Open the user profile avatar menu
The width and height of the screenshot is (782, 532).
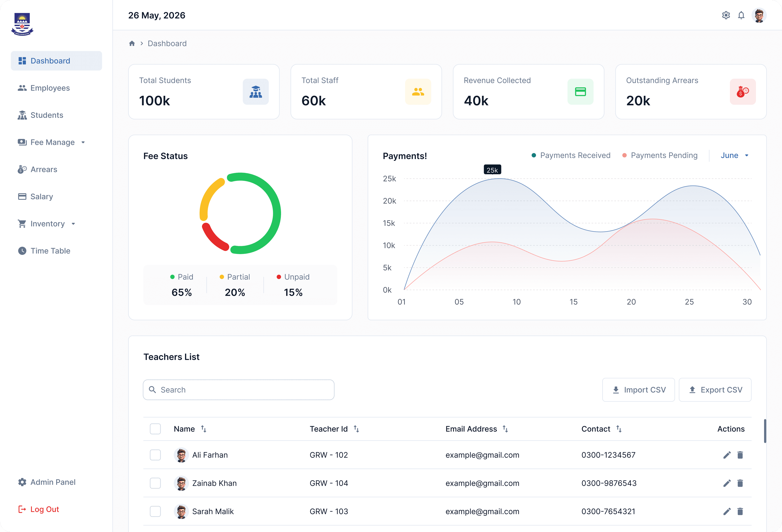(x=759, y=15)
